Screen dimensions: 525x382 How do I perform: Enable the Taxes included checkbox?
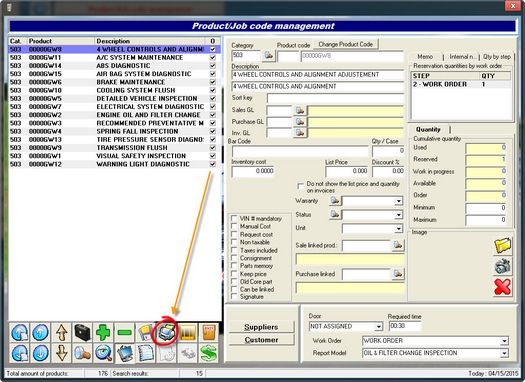click(x=234, y=250)
